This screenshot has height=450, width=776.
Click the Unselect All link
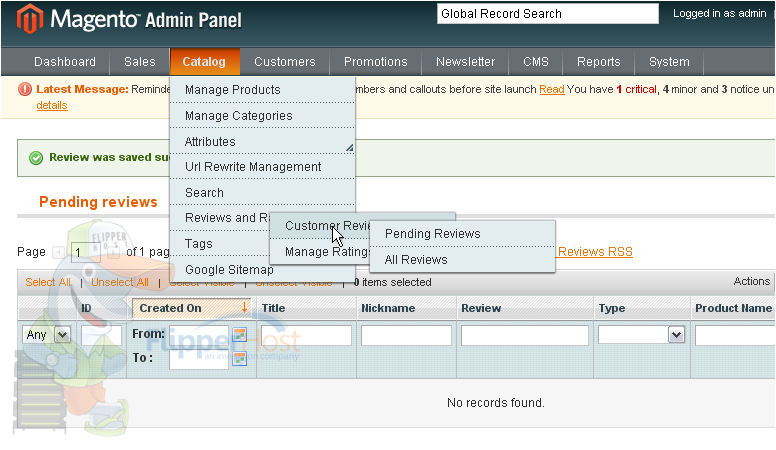120,282
